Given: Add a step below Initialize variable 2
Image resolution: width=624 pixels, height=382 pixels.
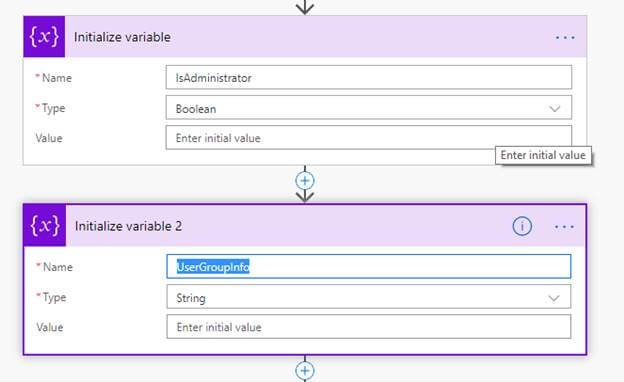Looking at the screenshot, I should point(305,371).
